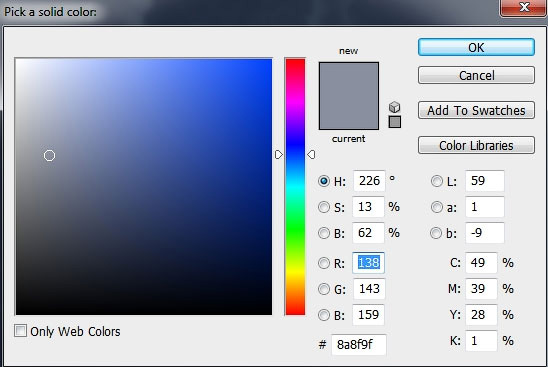Click the C cyan field showing 49
The image size is (548, 367).
[x=481, y=262]
